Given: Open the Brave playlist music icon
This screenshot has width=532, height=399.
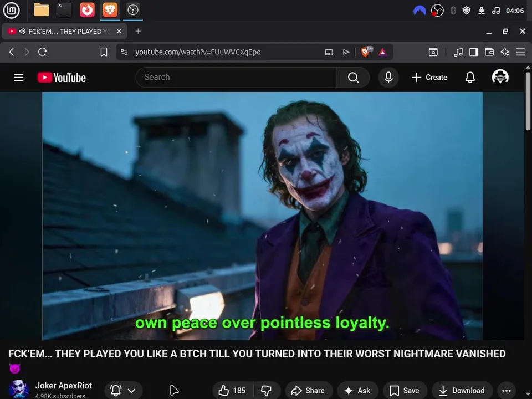Looking at the screenshot, I should pos(458,52).
